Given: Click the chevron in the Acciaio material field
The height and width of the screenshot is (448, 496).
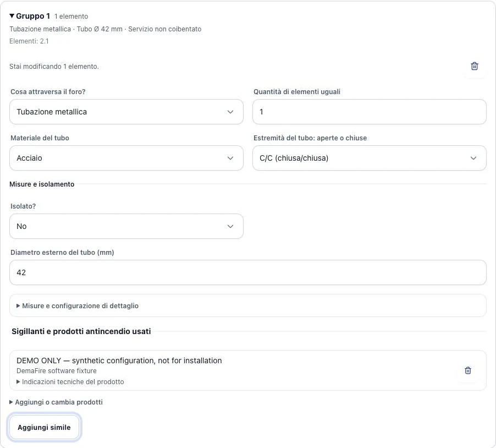Looking at the screenshot, I should point(230,158).
